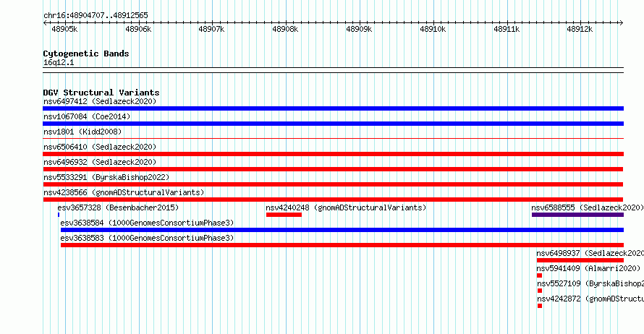Click the small red square under nsv5527109

(540, 291)
